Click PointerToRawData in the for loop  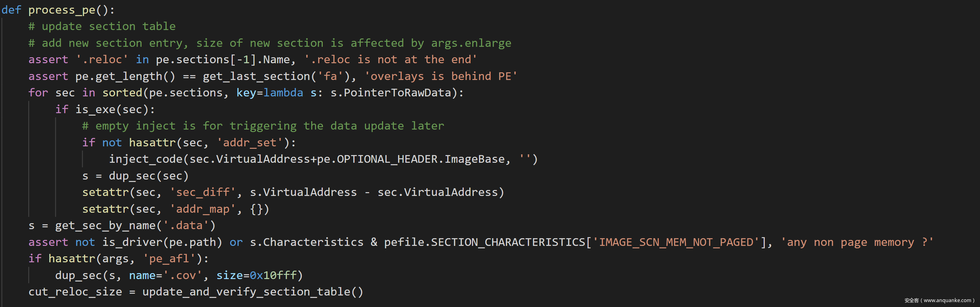(x=397, y=93)
